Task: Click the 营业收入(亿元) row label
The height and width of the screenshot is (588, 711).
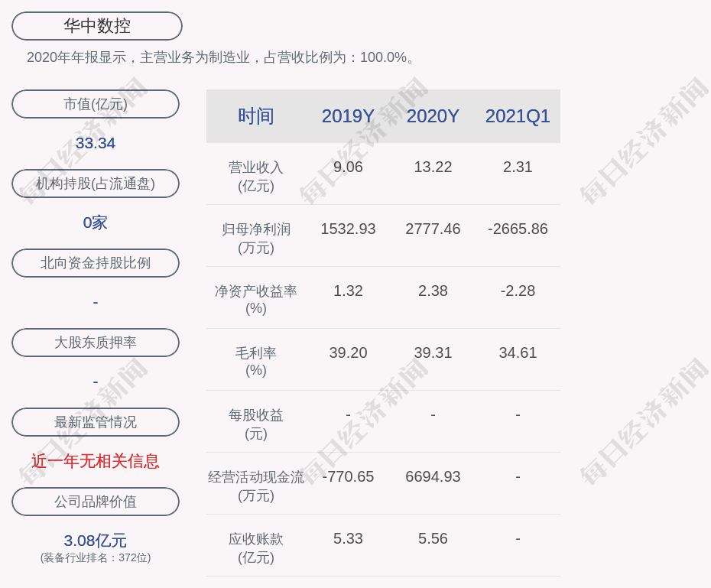Action: pyautogui.click(x=256, y=177)
